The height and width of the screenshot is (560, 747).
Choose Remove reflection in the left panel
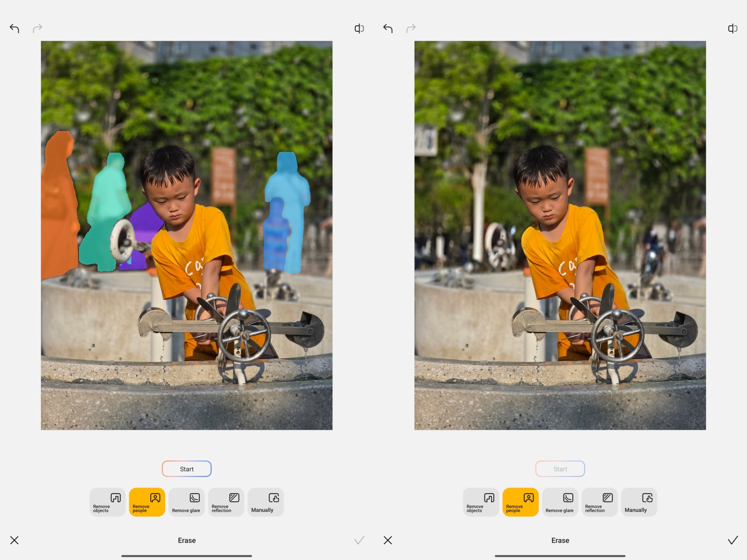(226, 502)
